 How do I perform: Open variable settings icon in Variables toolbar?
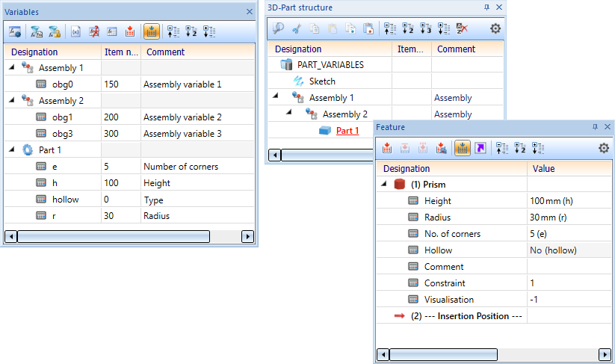15,31
